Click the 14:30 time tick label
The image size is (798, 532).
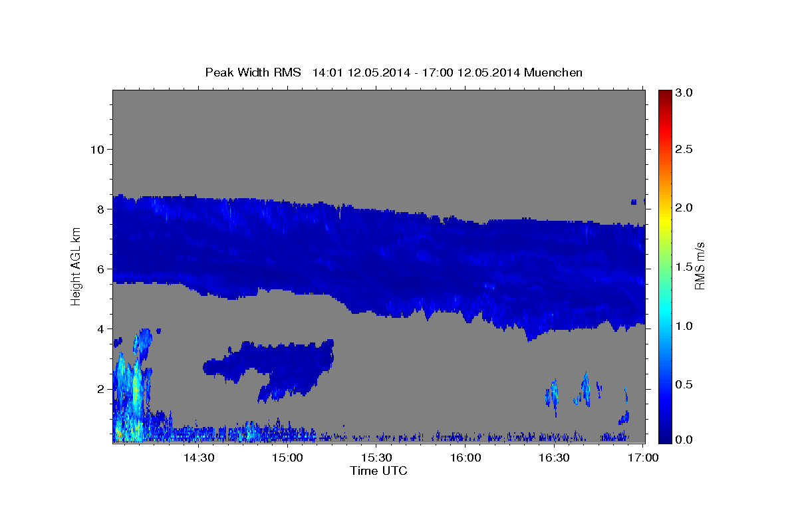(x=198, y=458)
